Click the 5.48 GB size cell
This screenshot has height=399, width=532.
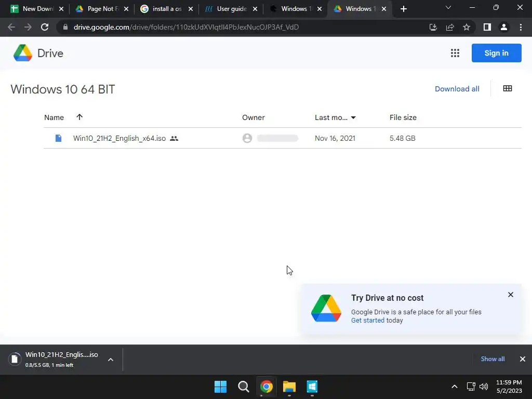coord(402,138)
